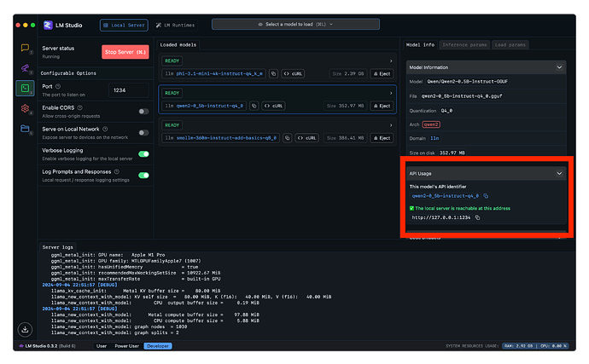Screen dimensions: 589x364
Task: Click the Q4_0 quantization value
Action: [446, 111]
